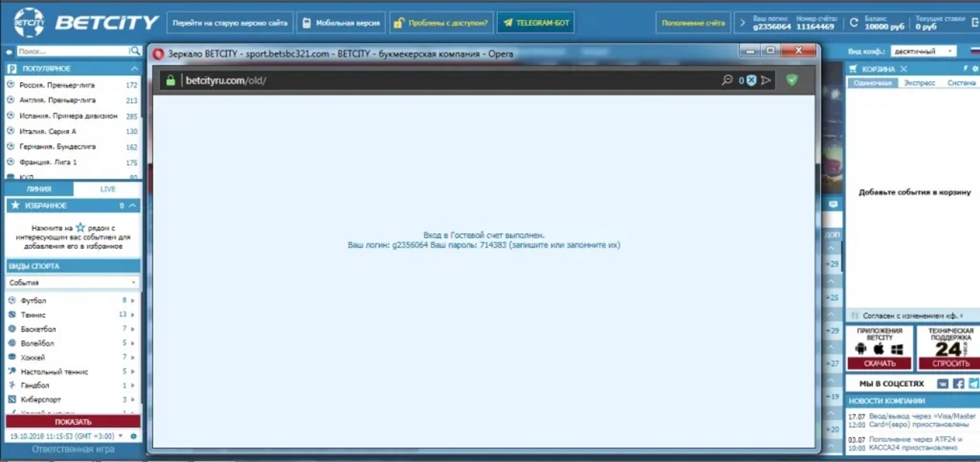This screenshot has height=462, width=980.
Task: Click inside the Поиск search field
Action: [73, 51]
